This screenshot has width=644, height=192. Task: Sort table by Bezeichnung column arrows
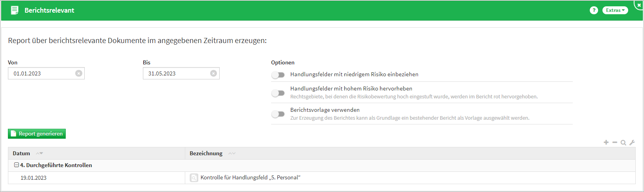[232, 153]
